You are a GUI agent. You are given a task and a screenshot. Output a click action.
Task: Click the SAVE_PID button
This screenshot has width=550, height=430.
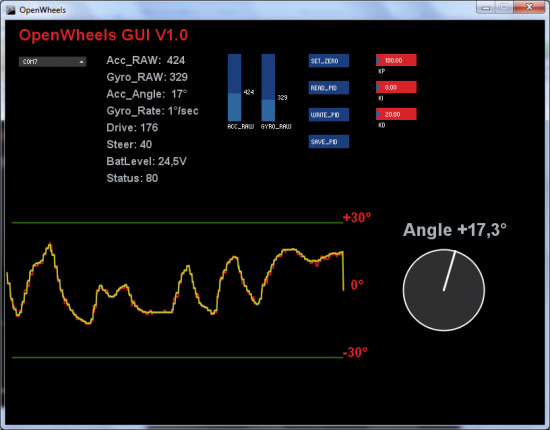329,142
